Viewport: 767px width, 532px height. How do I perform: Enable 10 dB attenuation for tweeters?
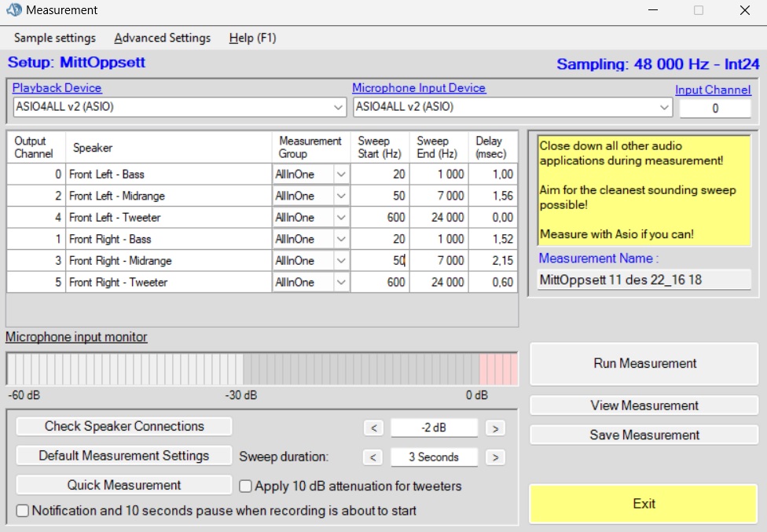[x=246, y=486]
